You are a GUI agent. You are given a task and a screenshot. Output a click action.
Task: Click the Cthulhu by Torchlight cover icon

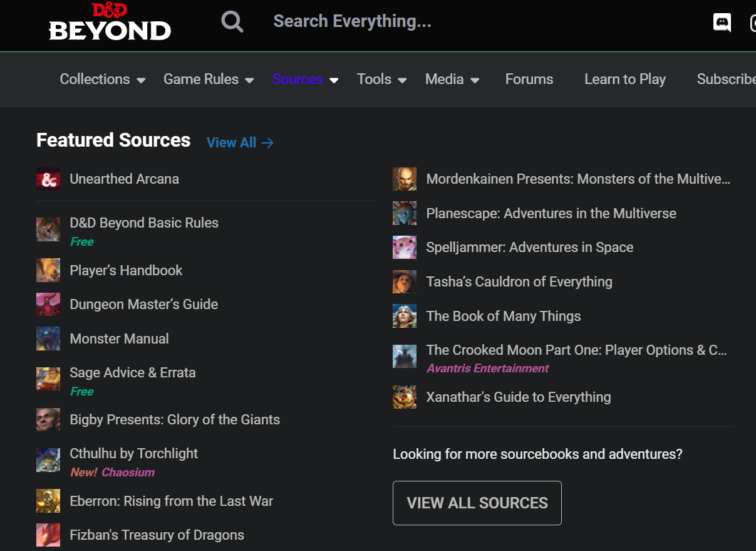point(48,460)
